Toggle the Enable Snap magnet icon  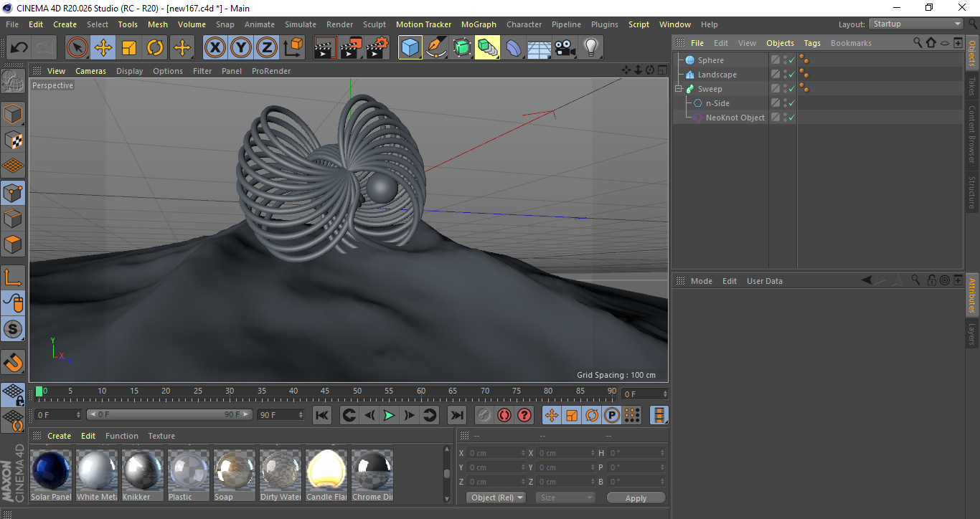click(13, 362)
